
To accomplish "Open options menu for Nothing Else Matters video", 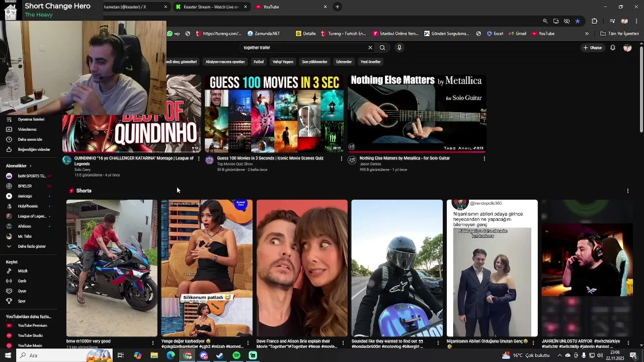I will pos(484,158).
